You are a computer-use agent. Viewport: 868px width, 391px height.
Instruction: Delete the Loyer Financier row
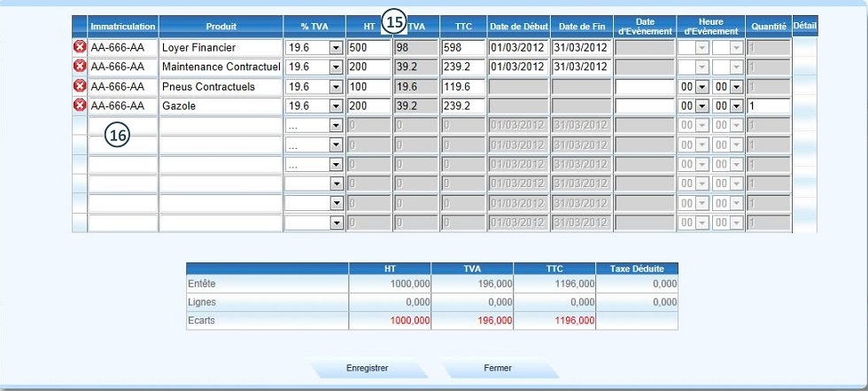[80, 47]
